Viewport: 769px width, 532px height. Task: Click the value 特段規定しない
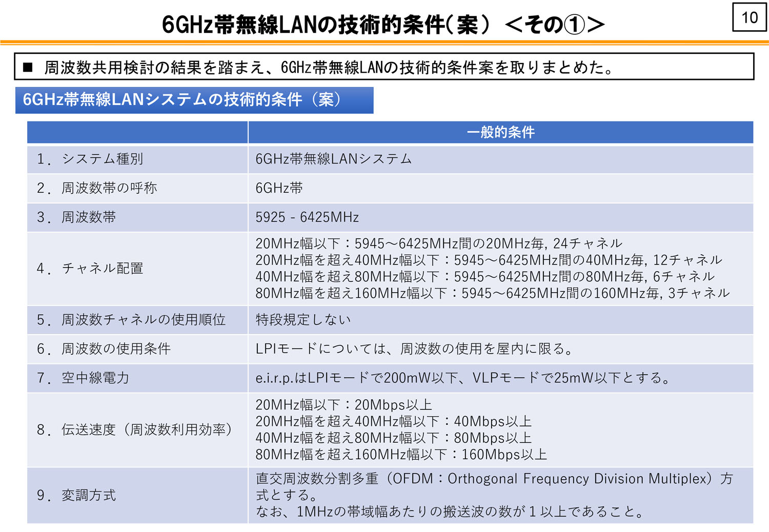coord(303,320)
